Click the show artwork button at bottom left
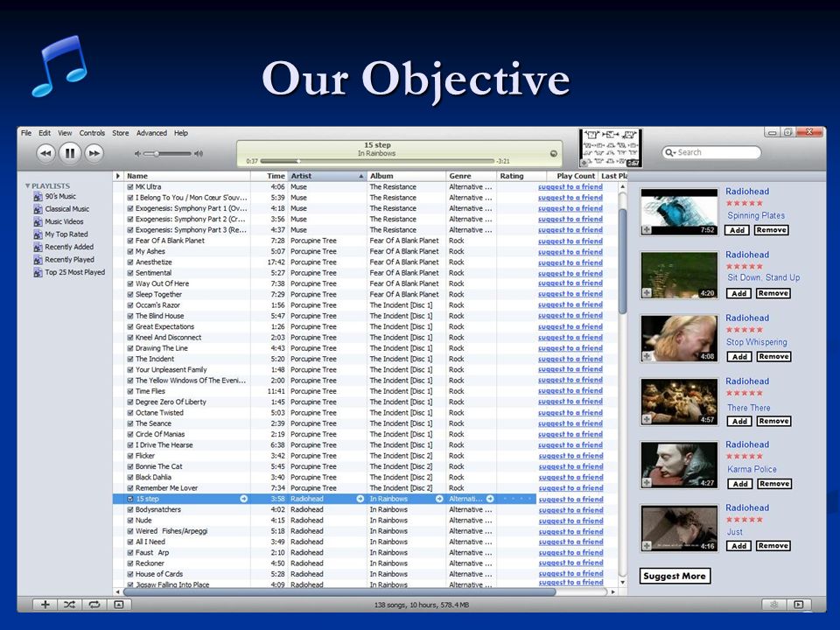Screen dimensions: 840x630 click(x=119, y=605)
